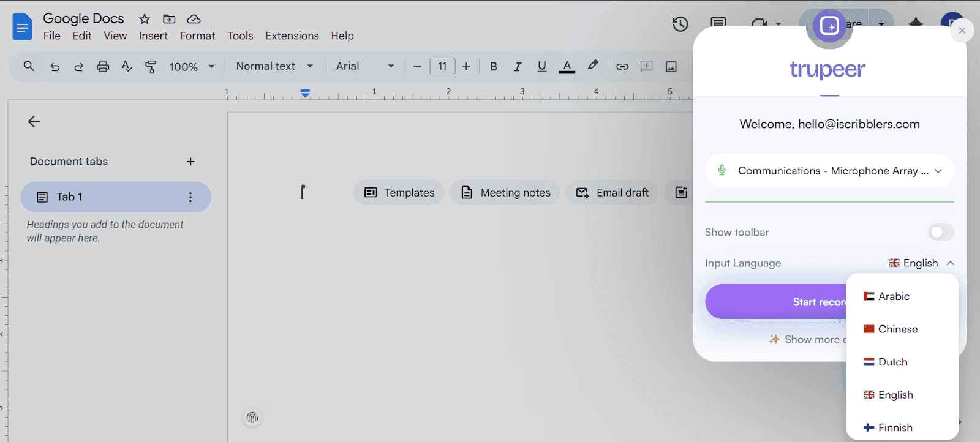Click the font size field
980x442 pixels.
[x=442, y=66]
